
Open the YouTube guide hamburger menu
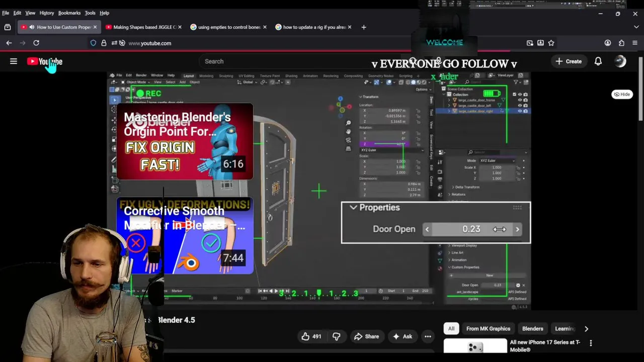click(14, 61)
